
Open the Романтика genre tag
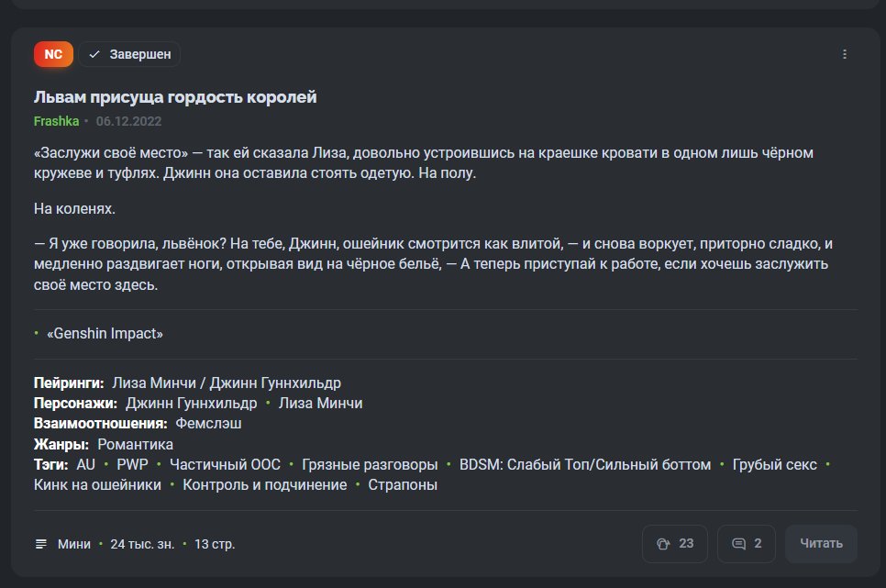pos(135,444)
